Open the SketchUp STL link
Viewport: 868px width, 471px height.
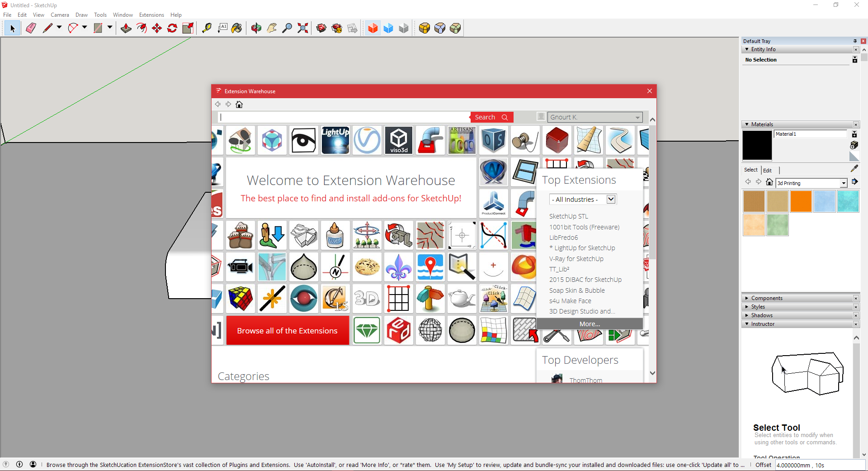[x=569, y=216]
